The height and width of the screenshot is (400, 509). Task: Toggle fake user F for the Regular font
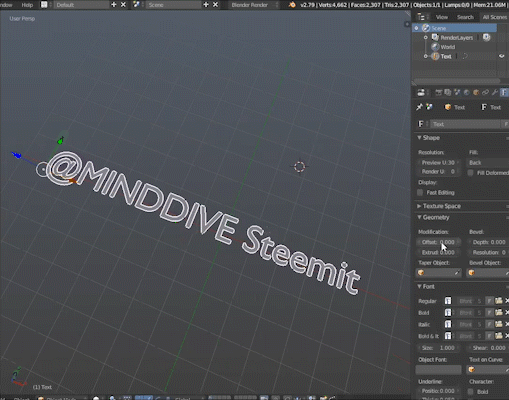489,301
